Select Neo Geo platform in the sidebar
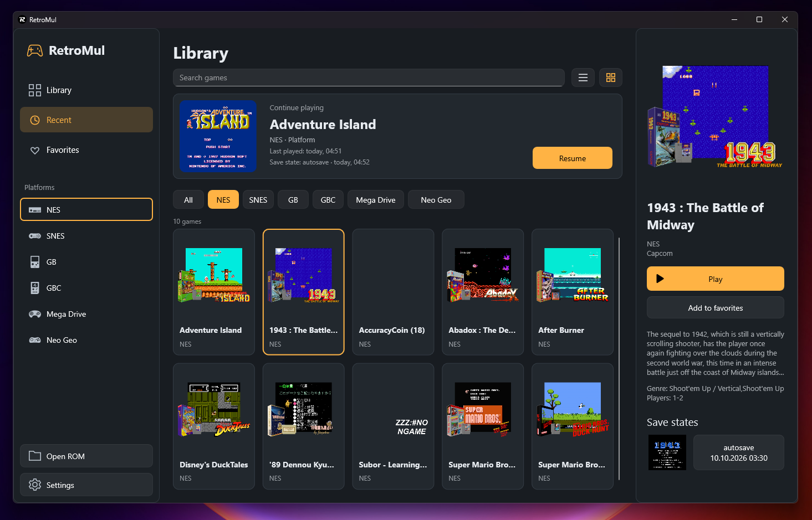The width and height of the screenshot is (812, 520). pyautogui.click(x=86, y=340)
